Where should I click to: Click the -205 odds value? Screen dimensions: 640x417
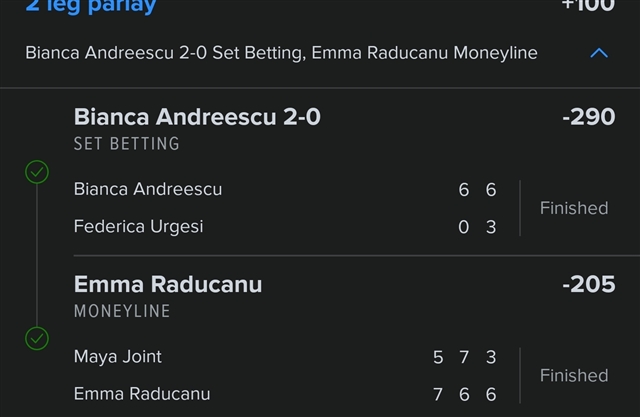pyautogui.click(x=589, y=284)
